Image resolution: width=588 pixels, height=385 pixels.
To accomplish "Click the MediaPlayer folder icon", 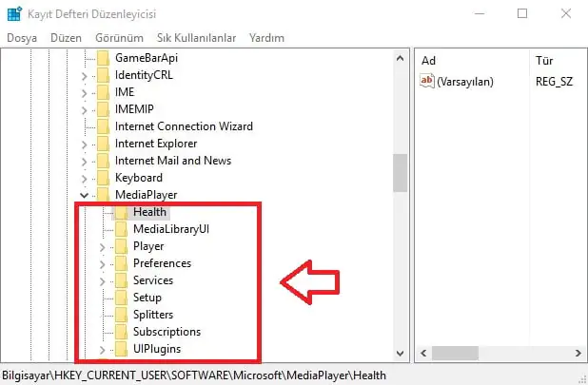I will click(x=103, y=195).
